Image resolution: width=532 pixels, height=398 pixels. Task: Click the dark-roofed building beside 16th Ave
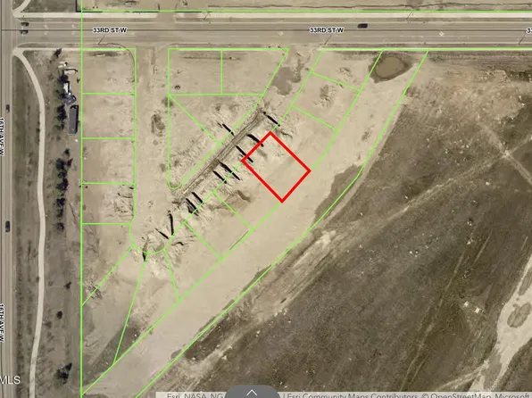point(73,120)
